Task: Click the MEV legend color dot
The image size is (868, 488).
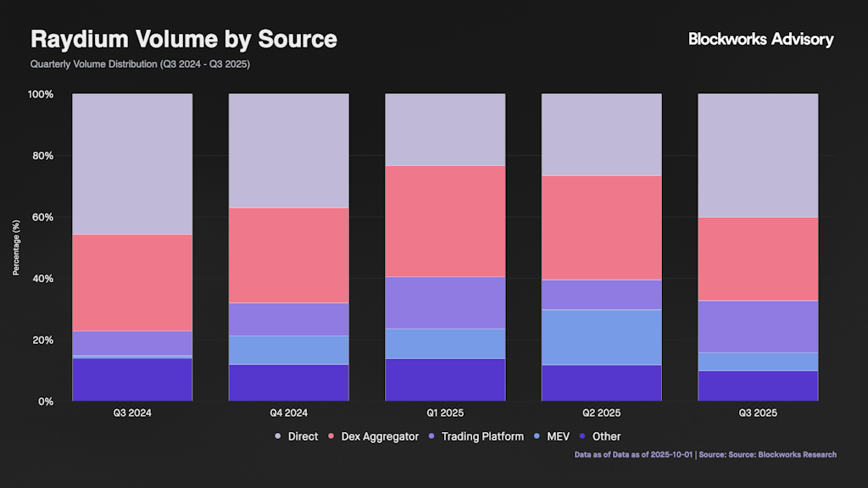Action: point(540,436)
